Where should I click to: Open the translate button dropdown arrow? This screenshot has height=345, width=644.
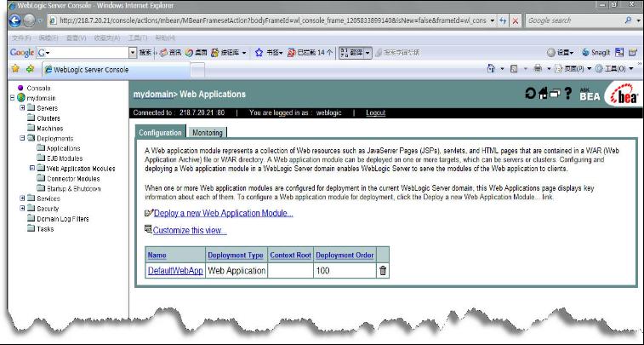[368, 53]
